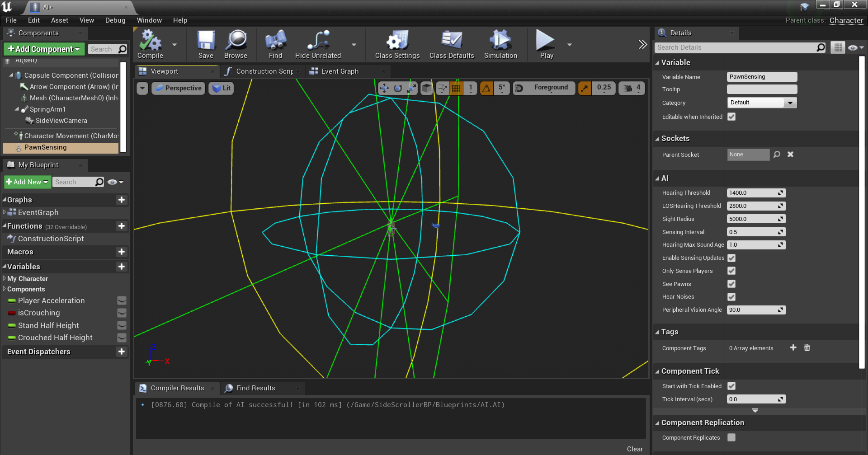The height and width of the screenshot is (455, 868).
Task: Open the Add Component dropdown
Action: click(x=44, y=49)
